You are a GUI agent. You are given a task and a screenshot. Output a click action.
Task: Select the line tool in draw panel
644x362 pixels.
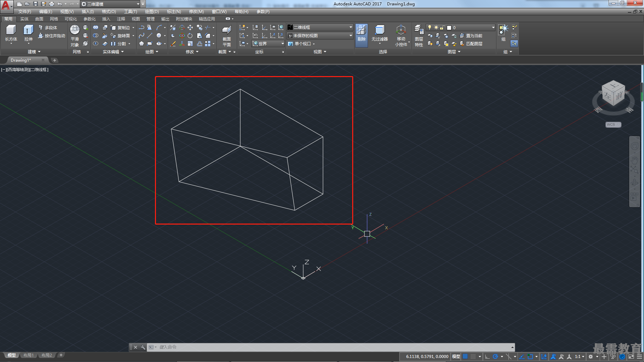[x=150, y=36]
